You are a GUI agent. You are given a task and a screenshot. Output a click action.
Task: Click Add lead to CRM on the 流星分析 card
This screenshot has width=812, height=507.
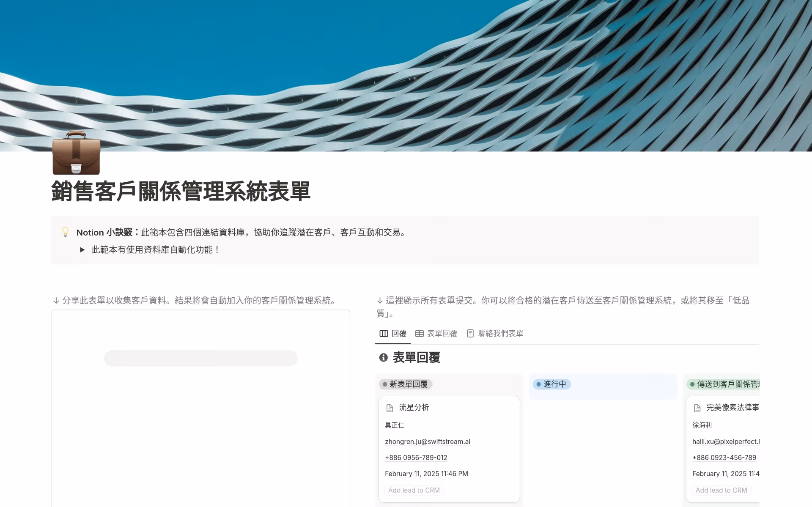pyautogui.click(x=413, y=490)
